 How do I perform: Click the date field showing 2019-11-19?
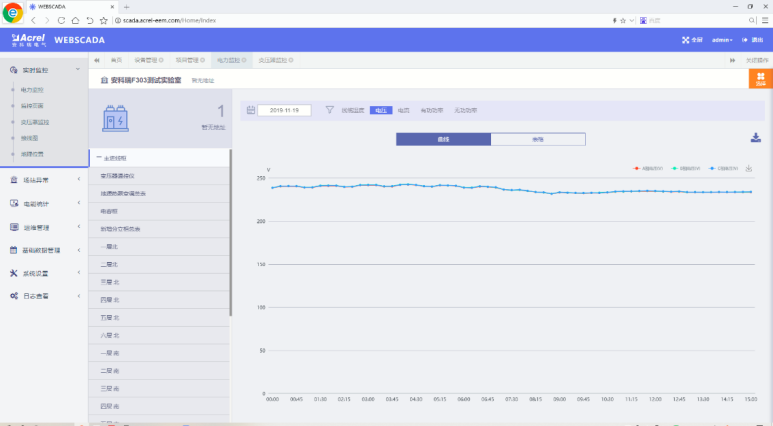(x=284, y=110)
